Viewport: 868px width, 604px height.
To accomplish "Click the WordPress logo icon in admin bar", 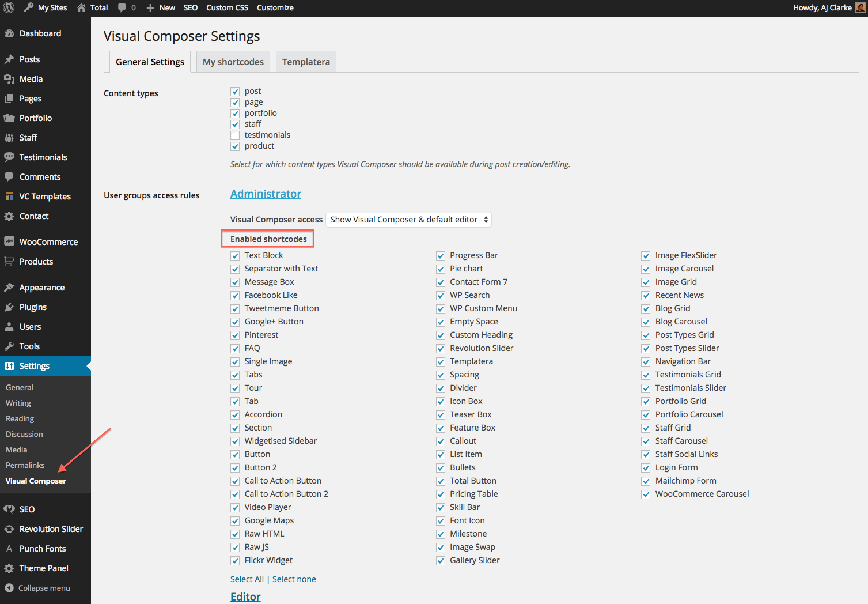I will click(x=9, y=7).
